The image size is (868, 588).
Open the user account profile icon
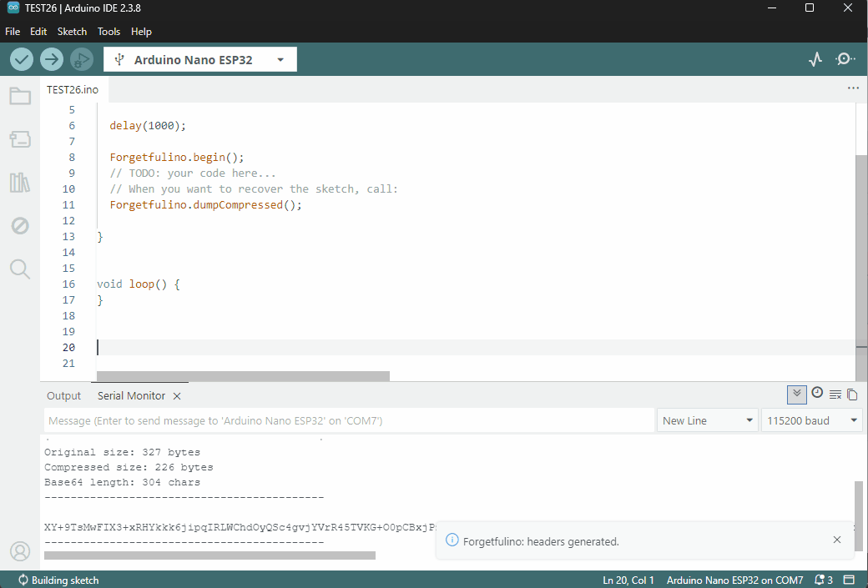point(20,551)
